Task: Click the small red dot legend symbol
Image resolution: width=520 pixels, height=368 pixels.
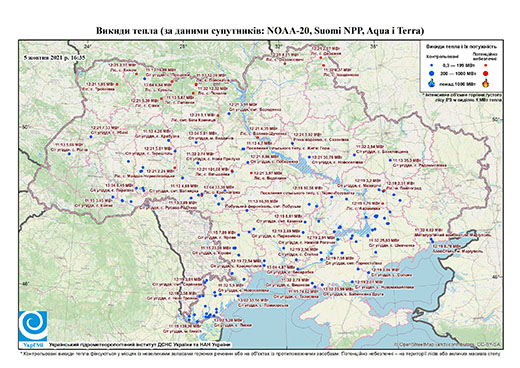Action: point(486,65)
